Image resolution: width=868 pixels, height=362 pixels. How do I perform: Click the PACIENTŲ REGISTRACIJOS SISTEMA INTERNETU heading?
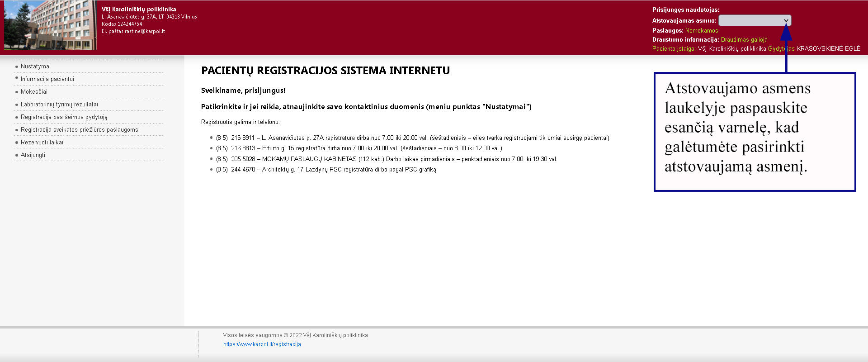[325, 71]
